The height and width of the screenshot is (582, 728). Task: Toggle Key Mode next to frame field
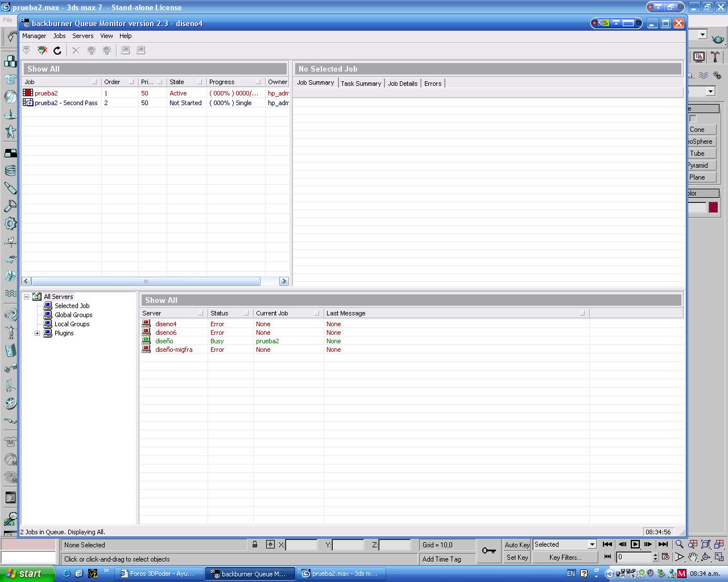click(x=607, y=557)
